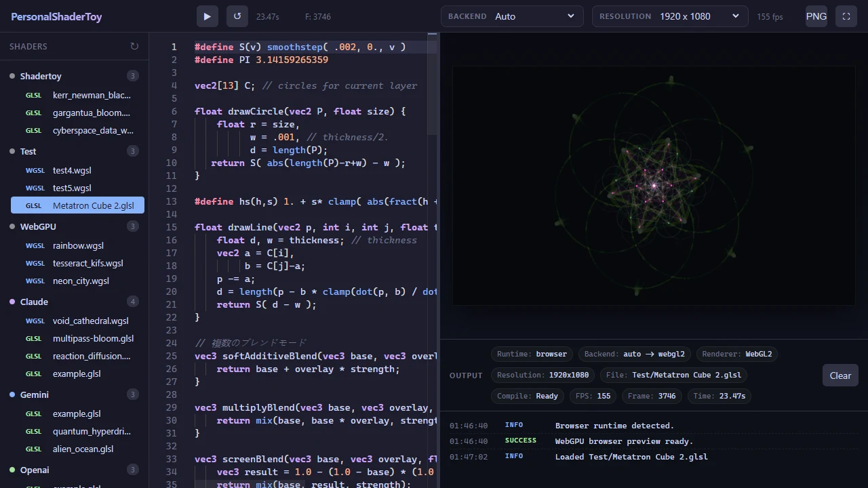The height and width of the screenshot is (488, 868).
Task: Click the Shadertoy count badge 3
Action: [x=133, y=76]
